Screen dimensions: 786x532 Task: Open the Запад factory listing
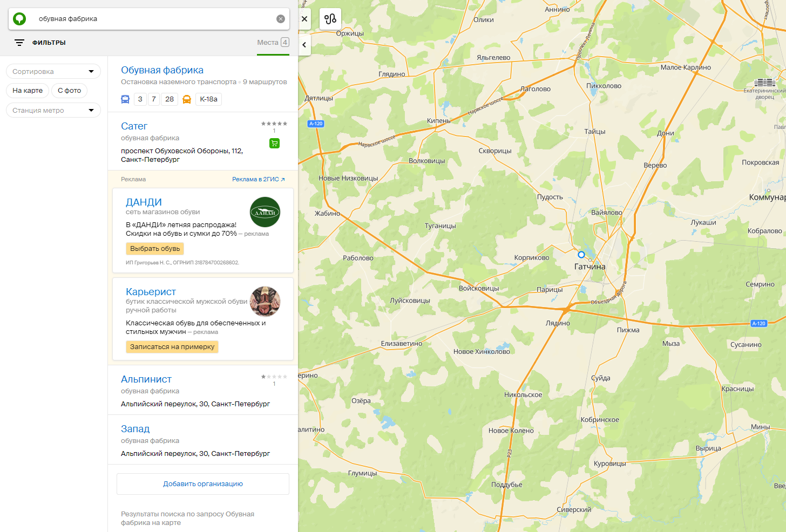pyautogui.click(x=135, y=429)
